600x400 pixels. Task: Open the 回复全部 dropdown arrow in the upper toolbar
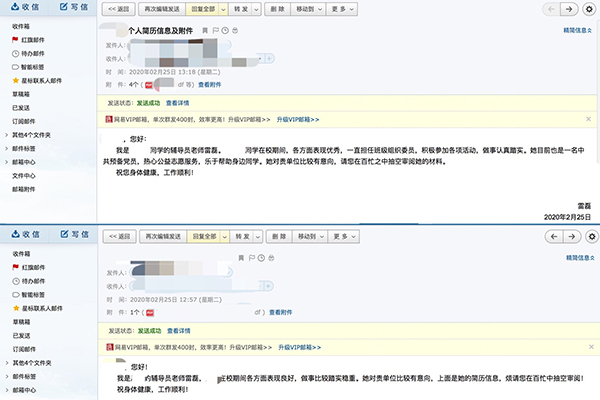pyautogui.click(x=221, y=9)
